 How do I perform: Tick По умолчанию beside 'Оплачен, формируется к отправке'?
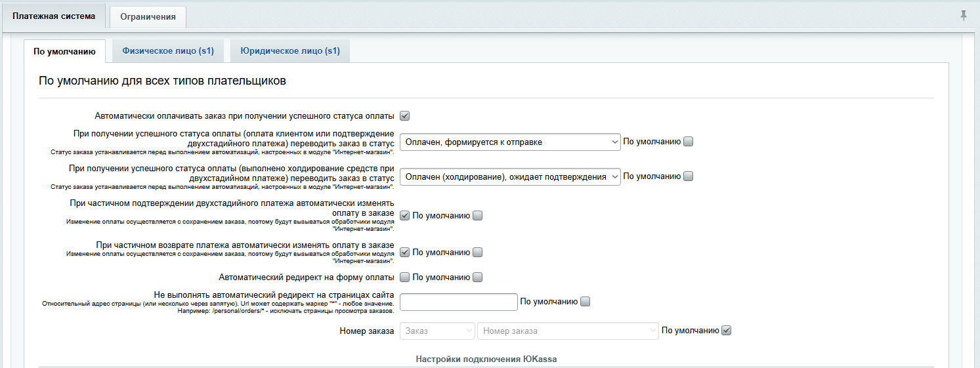[688, 142]
